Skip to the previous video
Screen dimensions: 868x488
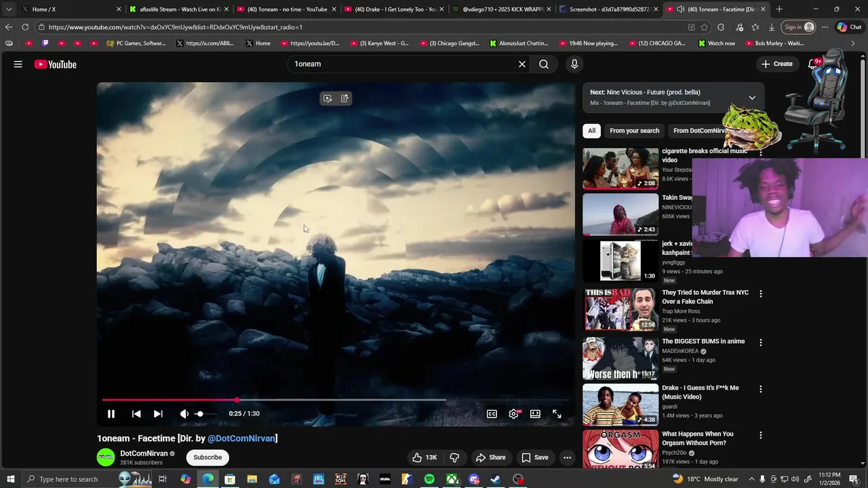point(136,413)
